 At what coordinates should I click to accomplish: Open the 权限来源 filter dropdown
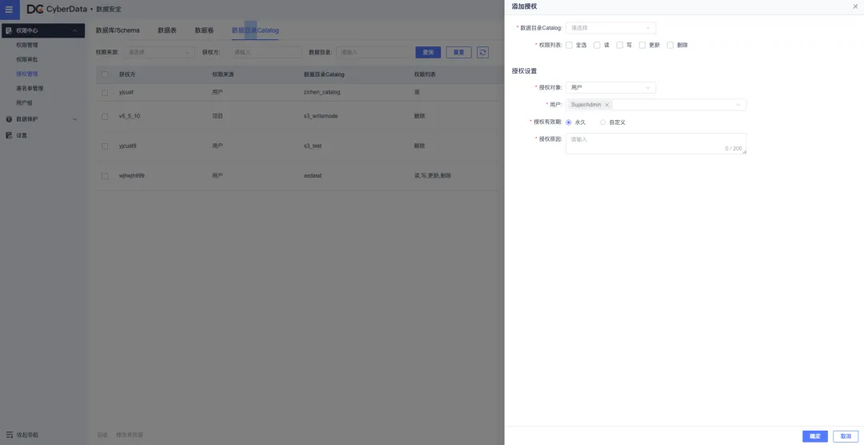pyautogui.click(x=159, y=52)
